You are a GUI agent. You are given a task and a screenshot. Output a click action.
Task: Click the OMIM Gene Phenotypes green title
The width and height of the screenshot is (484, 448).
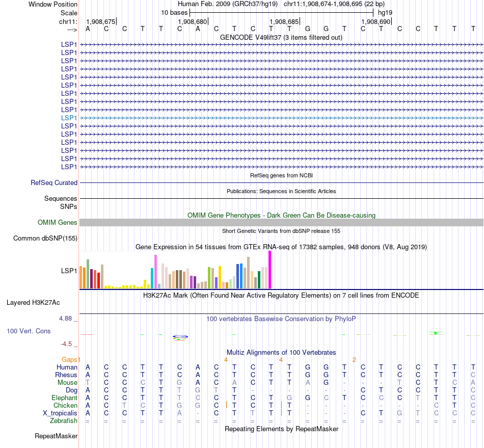tap(281, 215)
